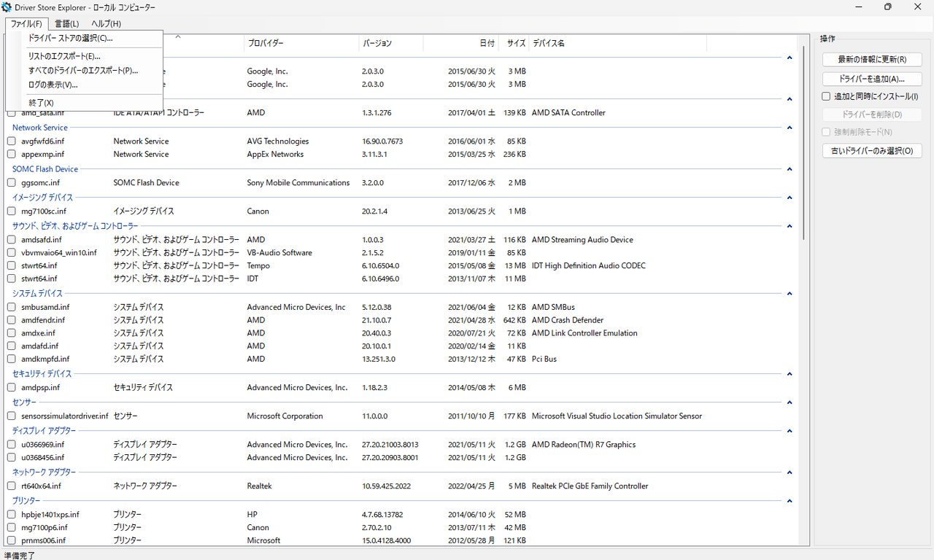Sort by the プロバイダー column header
Screen dimensions: 934x560
tap(301, 43)
